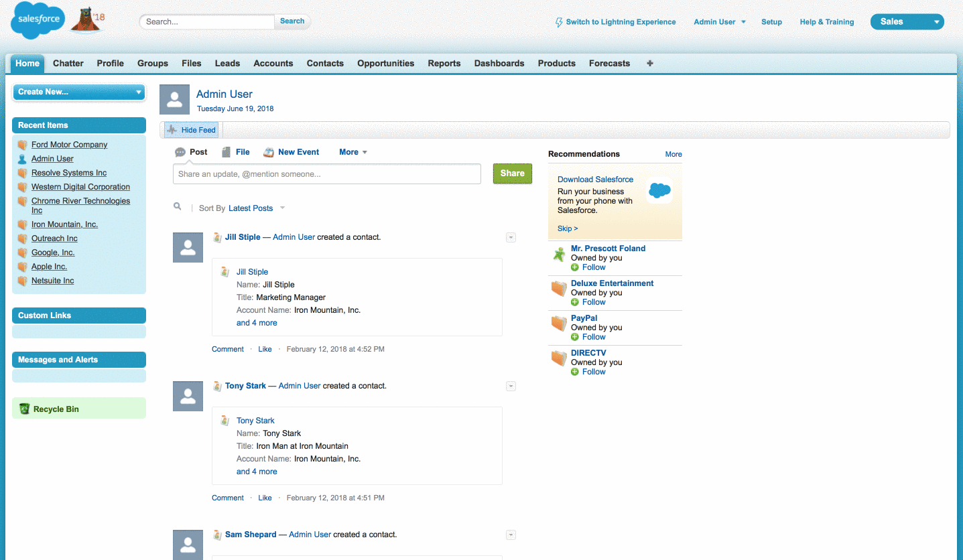This screenshot has height=560, width=963.
Task: Click the Recycle Bin icon
Action: pos(25,409)
